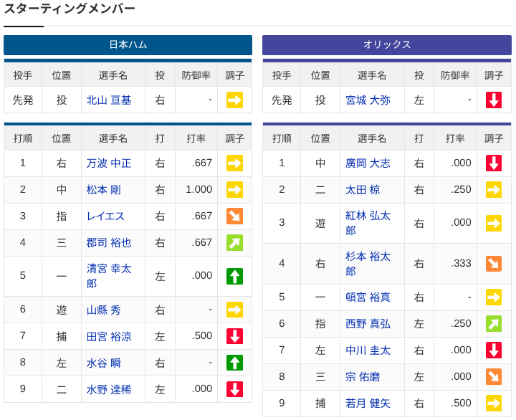Viewport: 516px width, 420px height.
Task: Click the orange diagonal arrow for 杉本 裕太郎
Action: pos(494,264)
